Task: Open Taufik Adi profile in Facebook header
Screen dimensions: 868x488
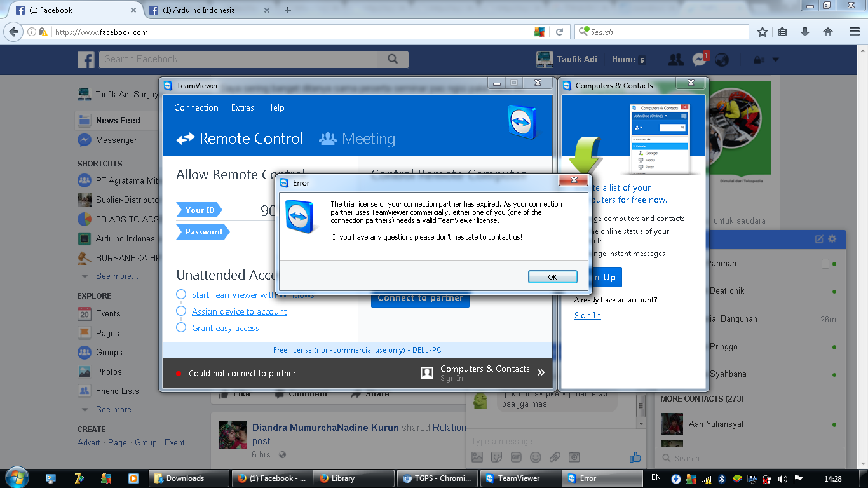Action: pos(567,59)
